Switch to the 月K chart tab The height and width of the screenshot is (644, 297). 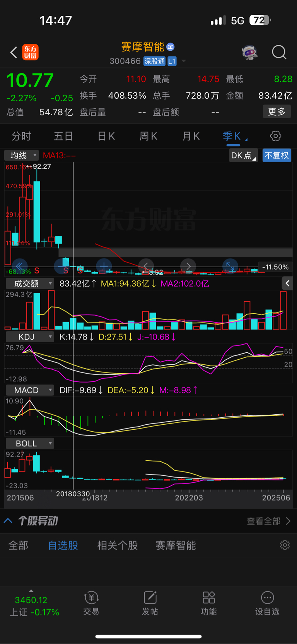click(x=191, y=136)
